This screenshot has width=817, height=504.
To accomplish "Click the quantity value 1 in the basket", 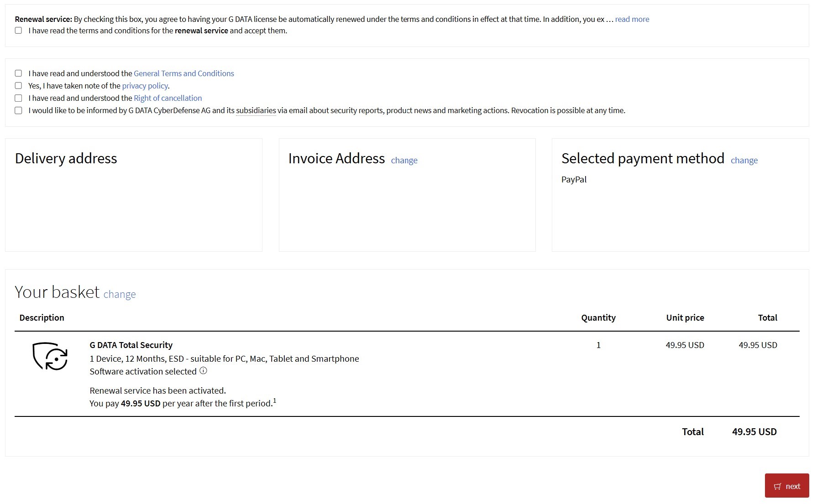I will [x=598, y=345].
